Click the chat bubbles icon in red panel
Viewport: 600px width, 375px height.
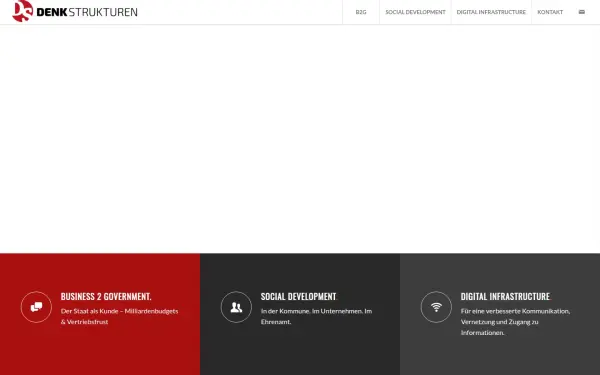36,307
